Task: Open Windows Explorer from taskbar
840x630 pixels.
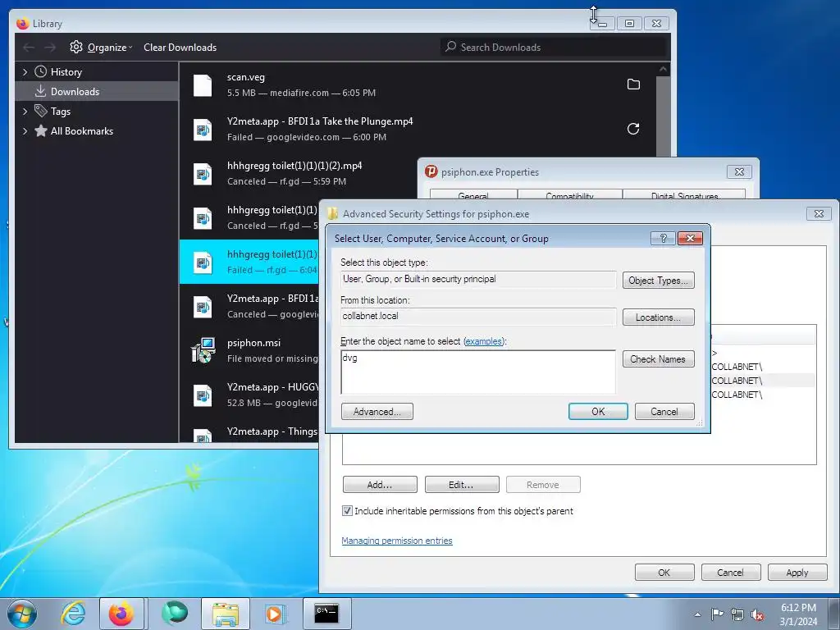Action: pyautogui.click(x=226, y=614)
